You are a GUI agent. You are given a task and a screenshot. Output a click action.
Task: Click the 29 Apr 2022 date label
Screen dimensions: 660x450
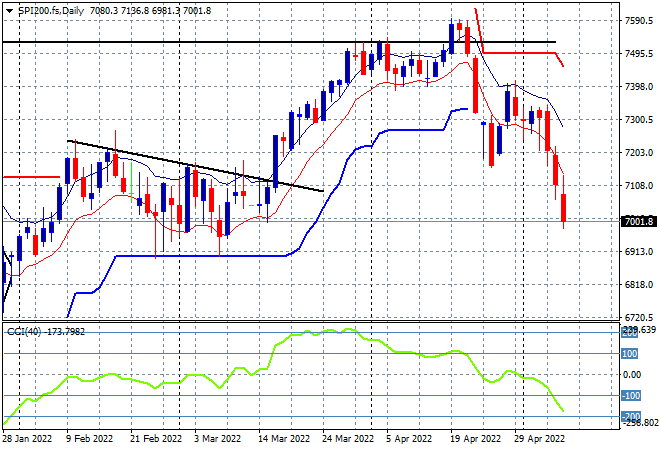coord(540,439)
